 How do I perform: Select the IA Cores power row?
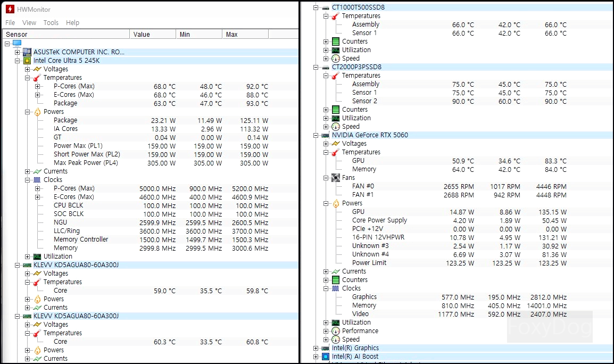coord(161,129)
